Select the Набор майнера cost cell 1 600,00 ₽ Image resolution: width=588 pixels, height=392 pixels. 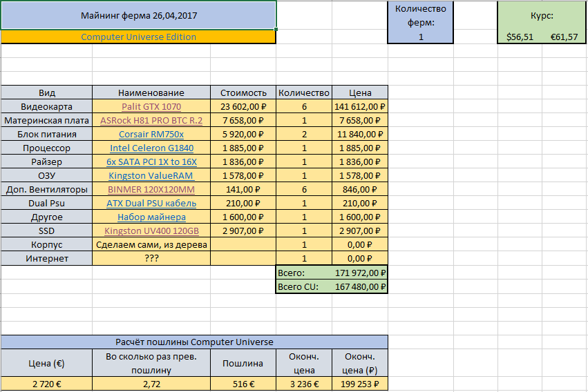tap(243, 217)
